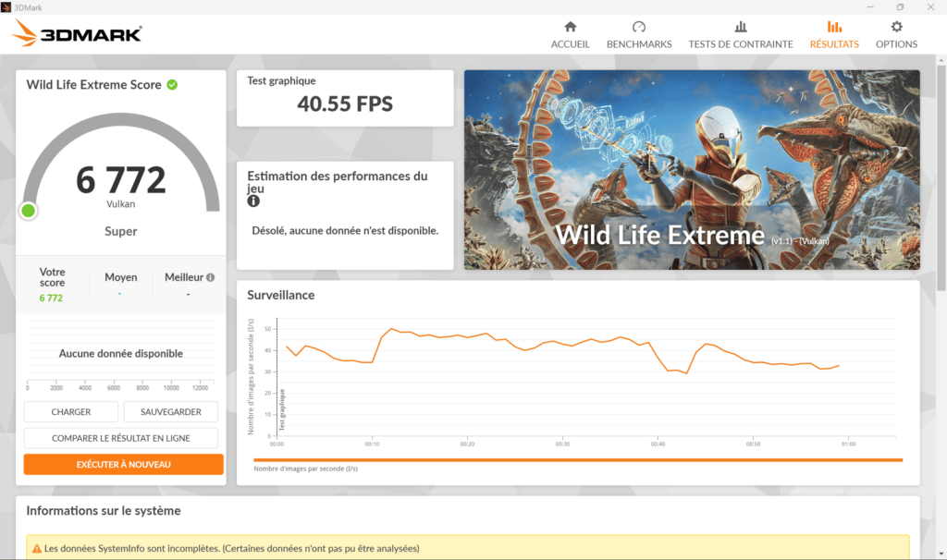Click EXÉCUTER À NOUVEAU to rerun the benchmark

pyautogui.click(x=123, y=464)
